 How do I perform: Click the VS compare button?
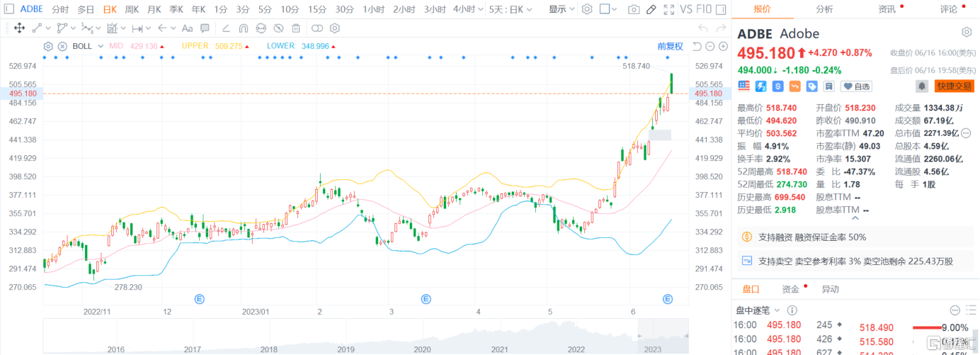coord(686,9)
